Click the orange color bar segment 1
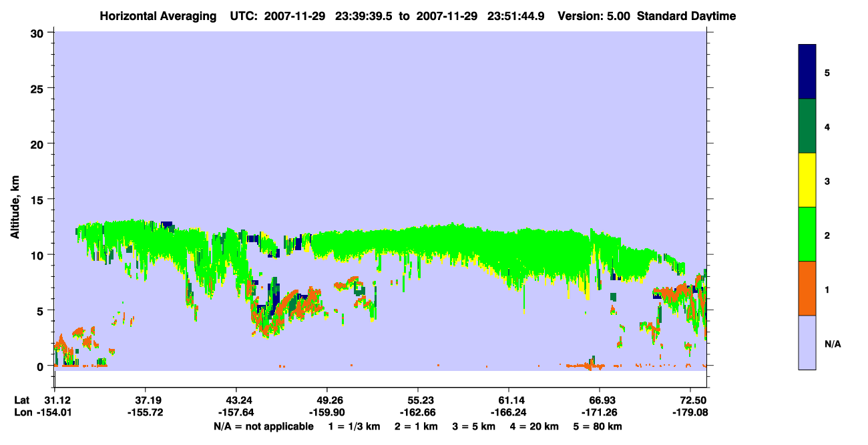868x445 pixels. coord(807,288)
